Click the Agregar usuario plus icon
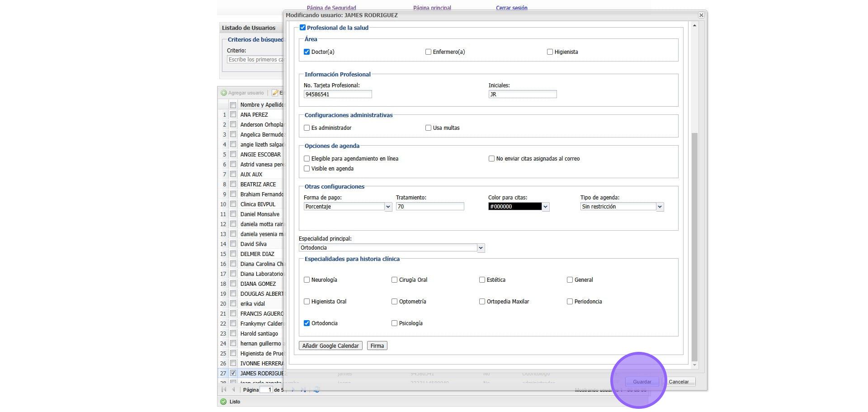Image resolution: width=868 pixels, height=412 pixels. pos(224,93)
